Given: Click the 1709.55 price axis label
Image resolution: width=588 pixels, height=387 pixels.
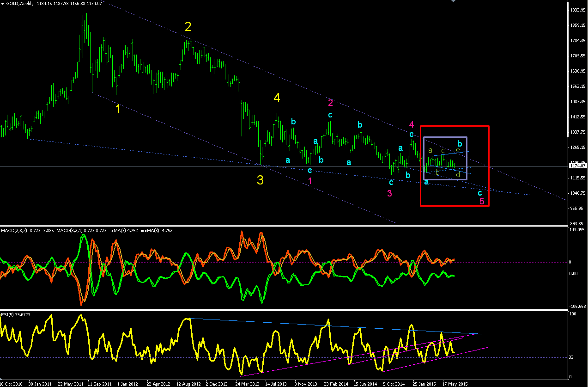Looking at the screenshot, I should coord(577,56).
